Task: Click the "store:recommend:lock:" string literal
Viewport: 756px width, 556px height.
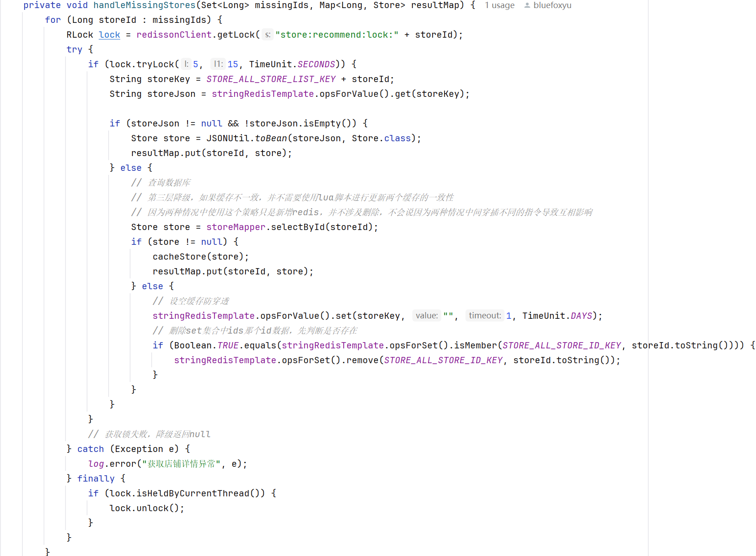Action: 337,35
